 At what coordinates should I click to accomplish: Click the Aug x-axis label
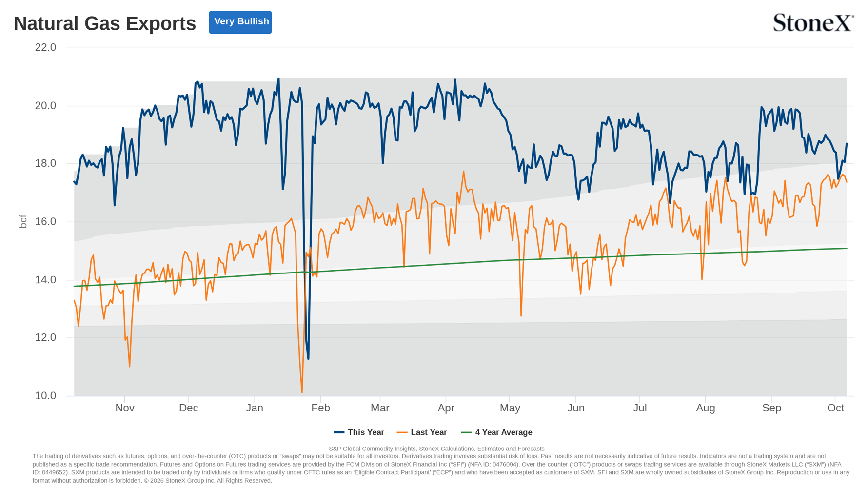706,408
